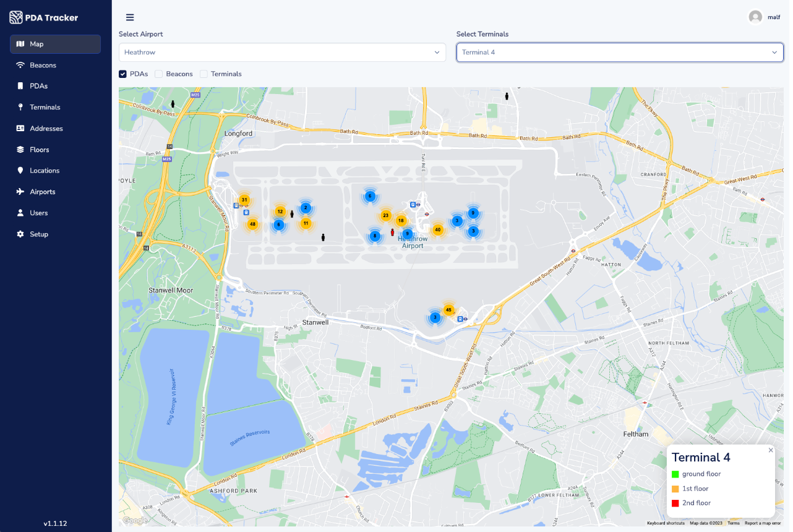Click the red 2nd floor swatch

(675, 504)
